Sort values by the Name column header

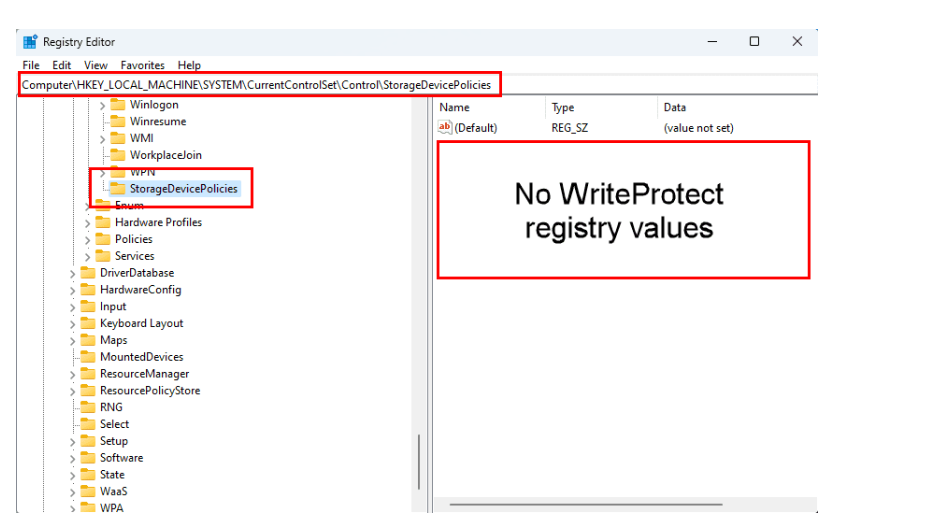(455, 107)
